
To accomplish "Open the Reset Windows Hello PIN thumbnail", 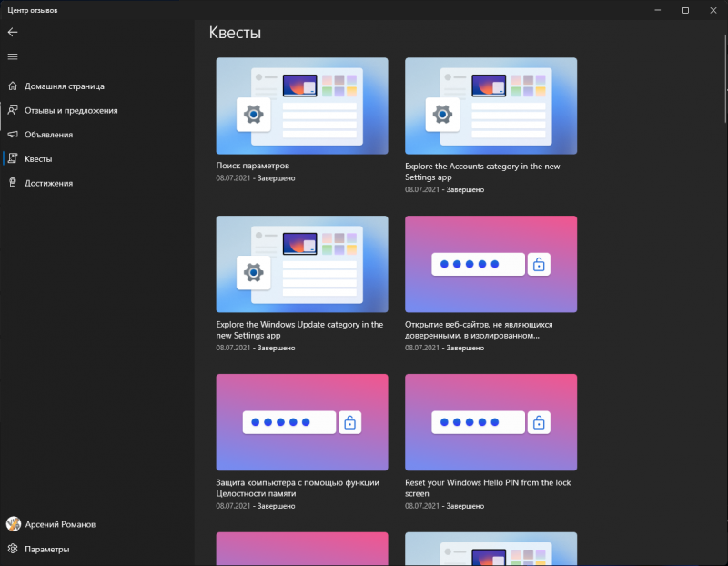I will click(490, 422).
